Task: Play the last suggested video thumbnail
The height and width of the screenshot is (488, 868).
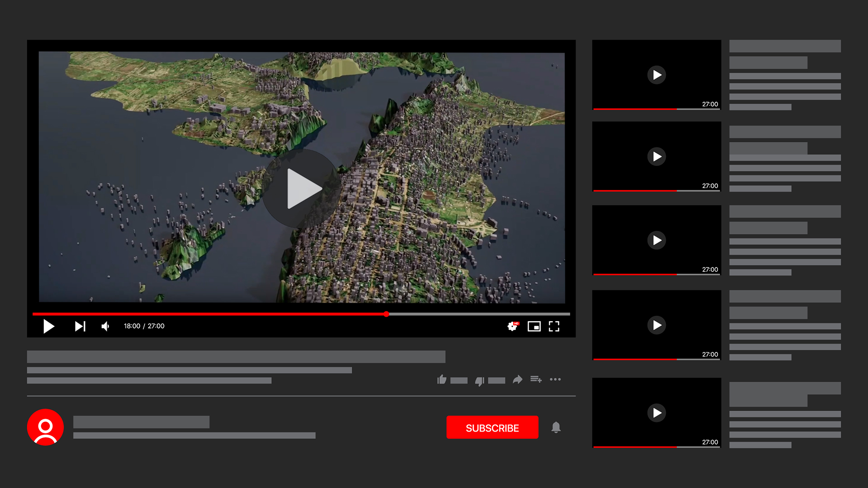Action: pyautogui.click(x=656, y=413)
